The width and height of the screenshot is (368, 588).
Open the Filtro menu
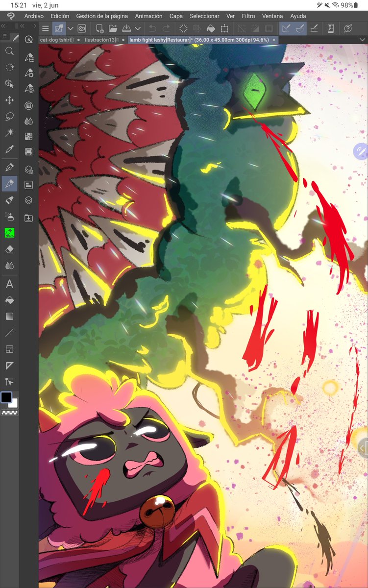[x=248, y=16]
